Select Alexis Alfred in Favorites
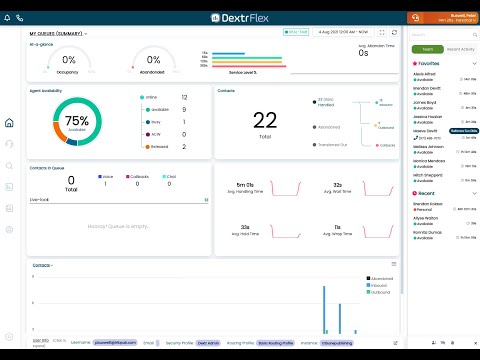This screenshot has width=480, height=360. click(445, 77)
